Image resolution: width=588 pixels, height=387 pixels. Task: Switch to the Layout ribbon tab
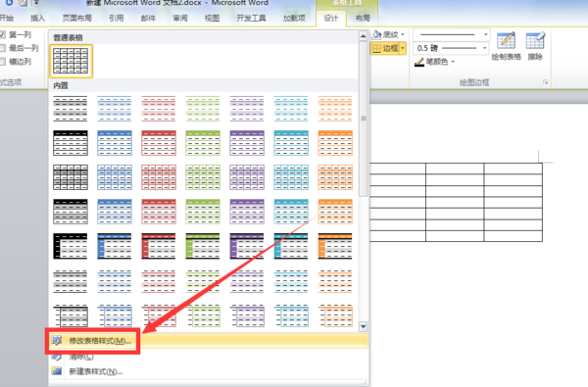point(363,18)
